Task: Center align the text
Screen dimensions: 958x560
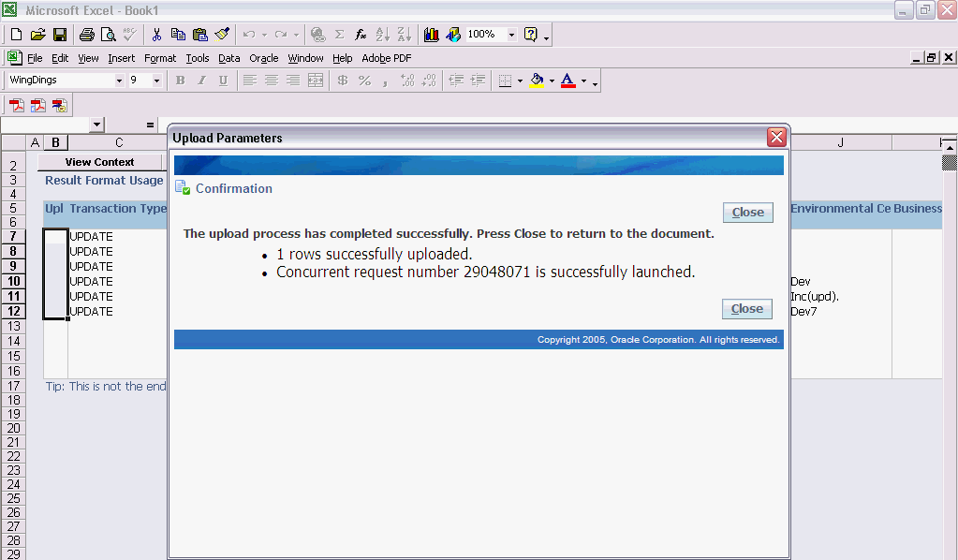Action: (x=272, y=81)
